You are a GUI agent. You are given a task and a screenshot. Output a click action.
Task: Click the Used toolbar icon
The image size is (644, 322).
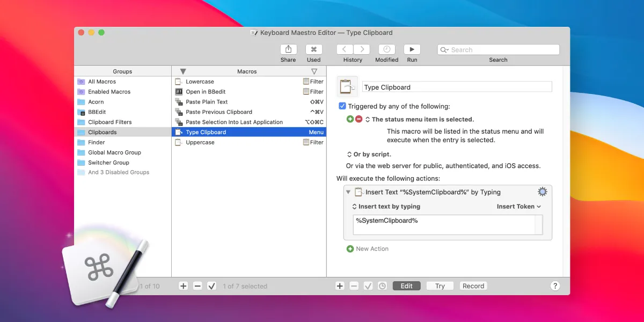pos(313,49)
